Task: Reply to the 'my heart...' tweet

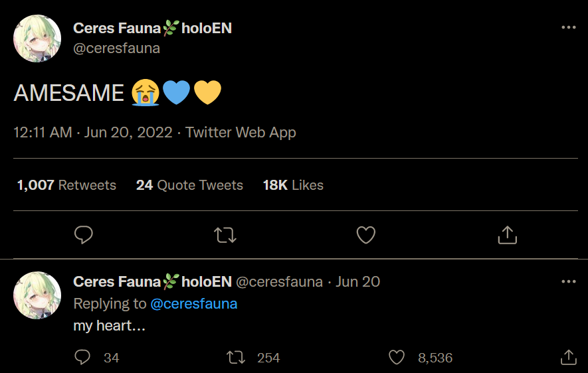Action: click(83, 358)
